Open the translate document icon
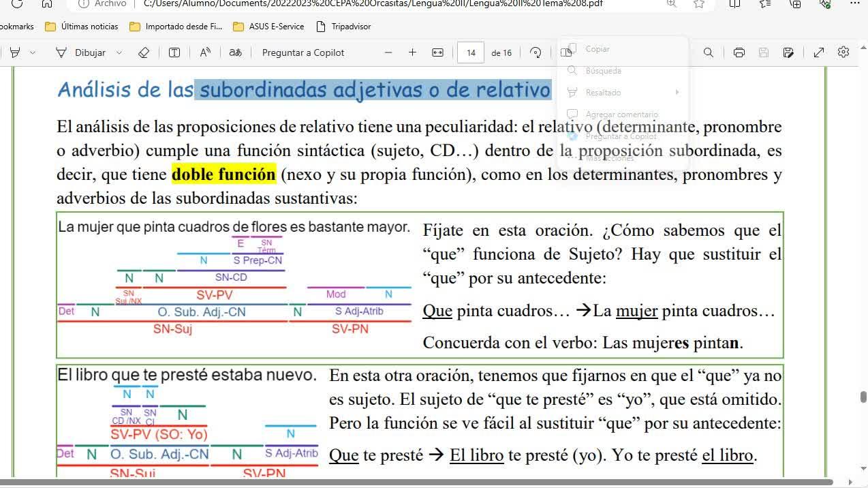Screen dimensions: 868x488 click(x=235, y=52)
